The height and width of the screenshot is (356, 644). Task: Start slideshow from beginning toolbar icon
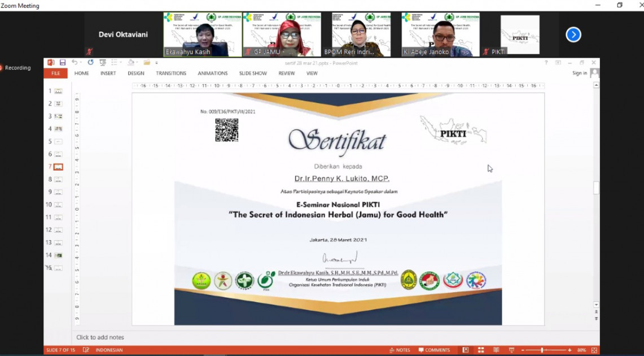tap(103, 63)
